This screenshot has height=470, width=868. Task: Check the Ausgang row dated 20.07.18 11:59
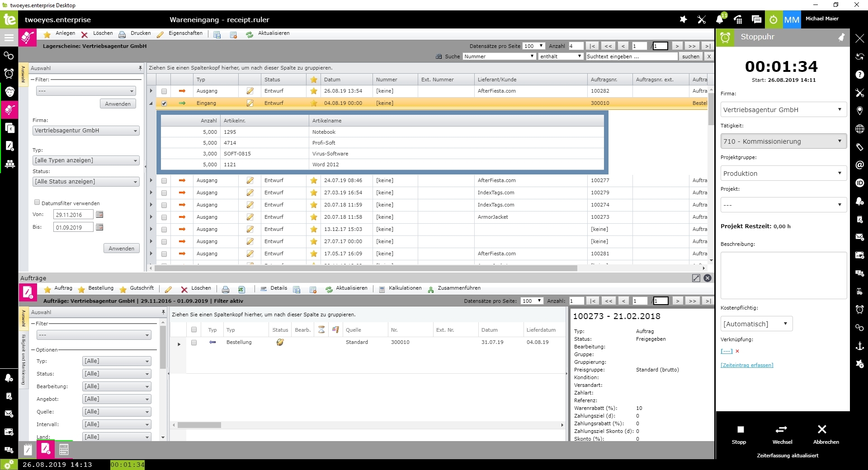tap(164, 205)
